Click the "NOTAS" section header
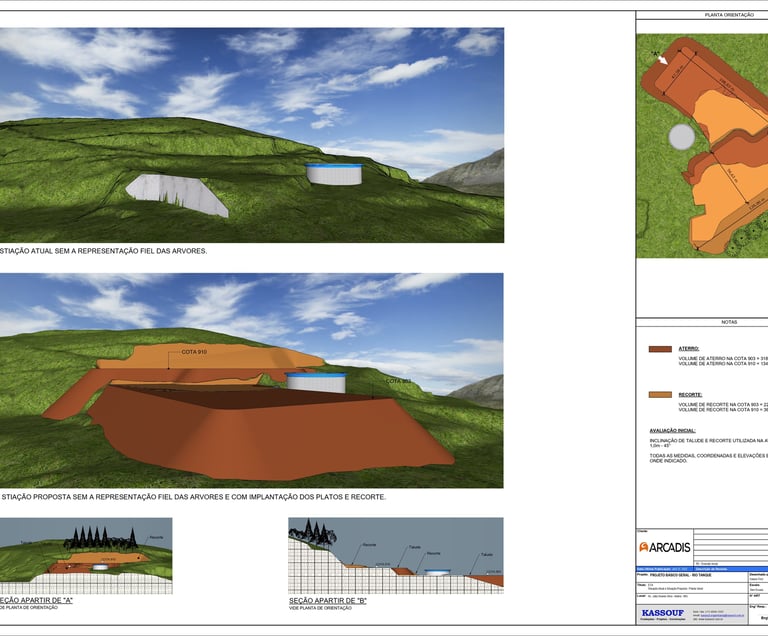Screen dimensions: 768x636 [729, 322]
